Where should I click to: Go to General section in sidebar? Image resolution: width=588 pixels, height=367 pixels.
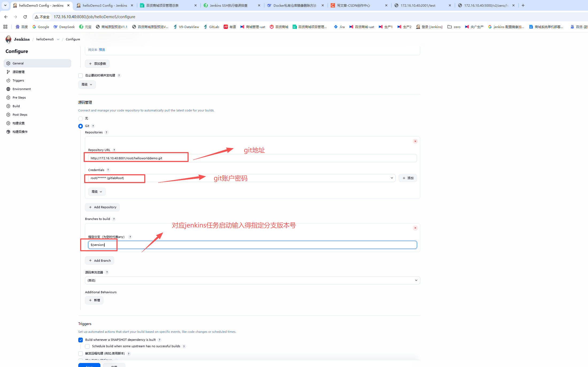click(x=37, y=63)
